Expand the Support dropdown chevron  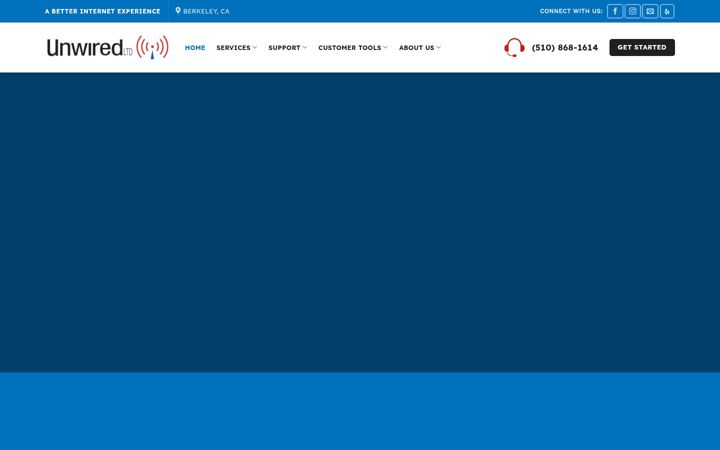305,48
